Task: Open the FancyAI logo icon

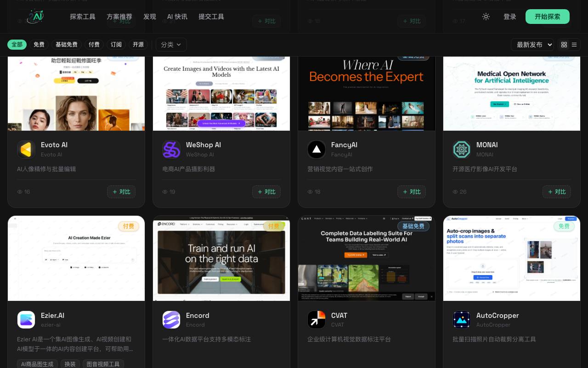Action: [x=317, y=149]
